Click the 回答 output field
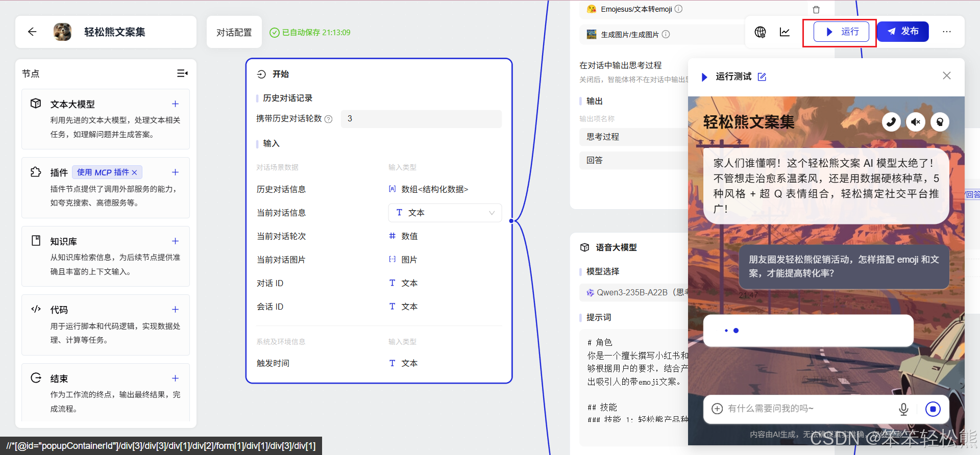The height and width of the screenshot is (455, 980). pyautogui.click(x=634, y=160)
